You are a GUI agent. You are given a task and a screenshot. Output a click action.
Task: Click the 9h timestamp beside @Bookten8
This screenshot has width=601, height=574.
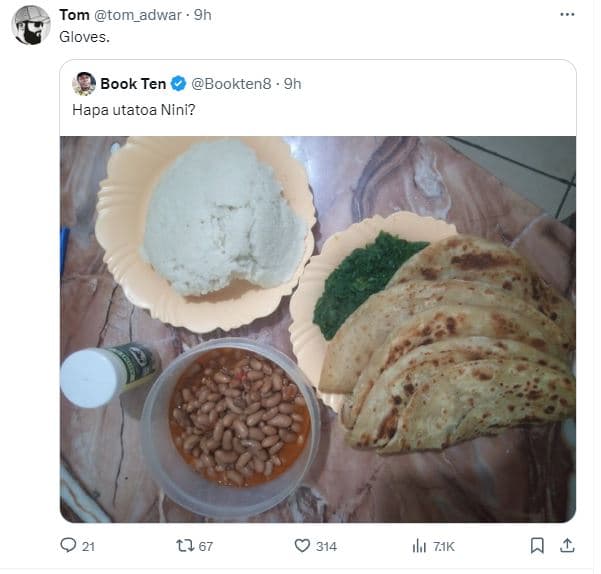[x=293, y=83]
